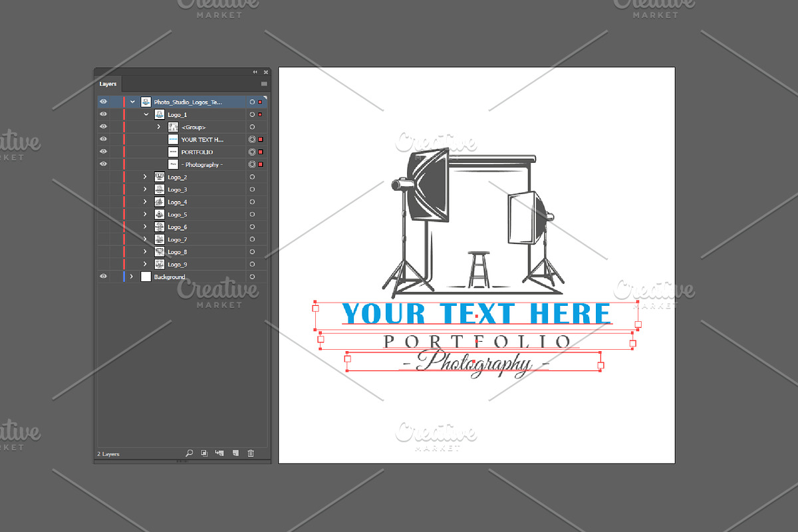The image size is (798, 532).
Task: Click the '2 Layers' status text
Action: (x=108, y=454)
